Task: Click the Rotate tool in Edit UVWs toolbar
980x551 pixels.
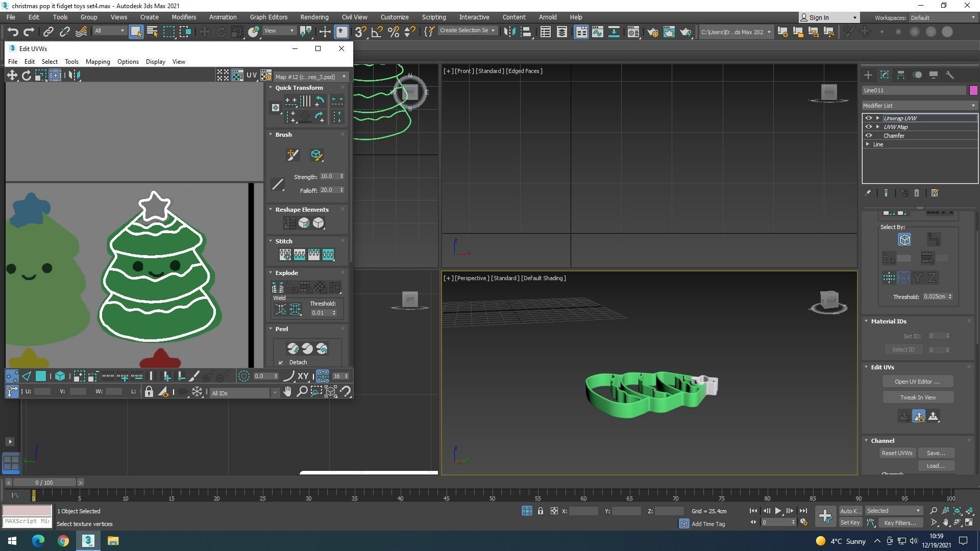Action: pos(26,76)
